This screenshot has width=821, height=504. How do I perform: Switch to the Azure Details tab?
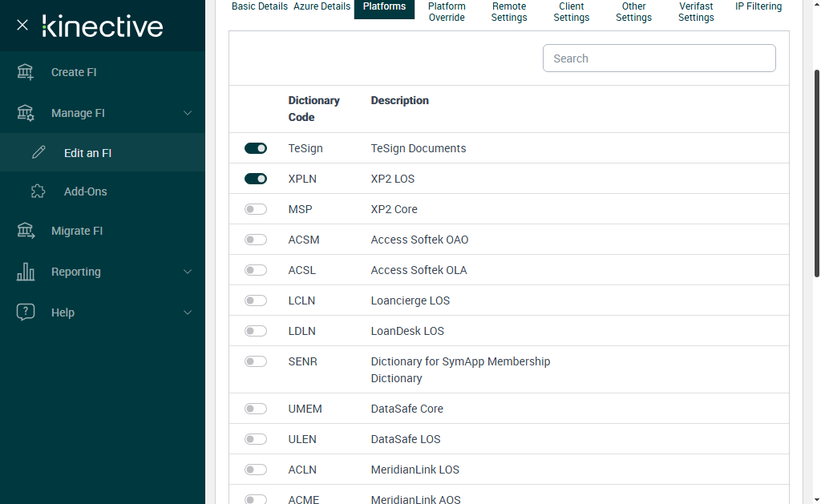(x=322, y=6)
